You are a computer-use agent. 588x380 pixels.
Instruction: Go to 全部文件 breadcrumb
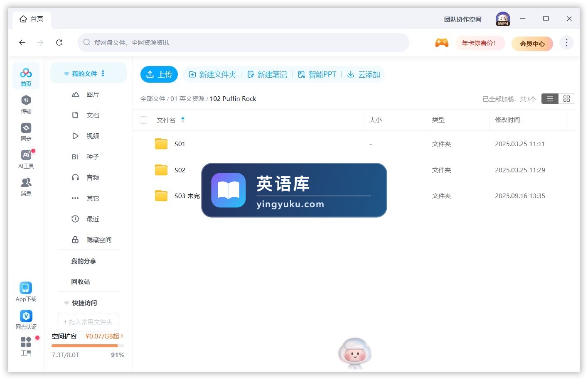tap(153, 98)
